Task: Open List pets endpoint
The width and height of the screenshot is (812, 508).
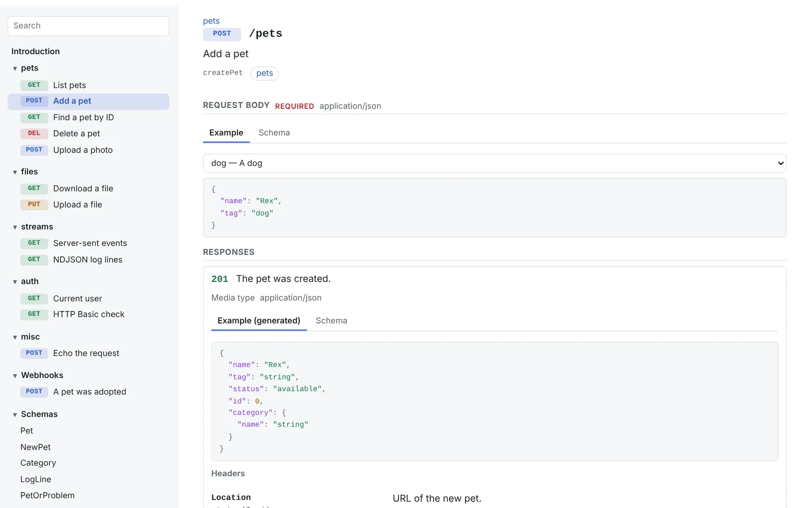Action: (88, 85)
